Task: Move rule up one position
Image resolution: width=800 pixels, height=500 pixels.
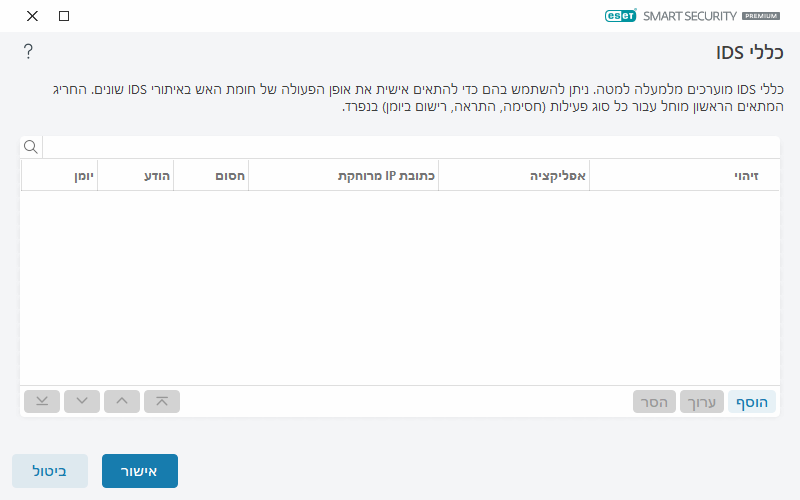Action: 122,401
